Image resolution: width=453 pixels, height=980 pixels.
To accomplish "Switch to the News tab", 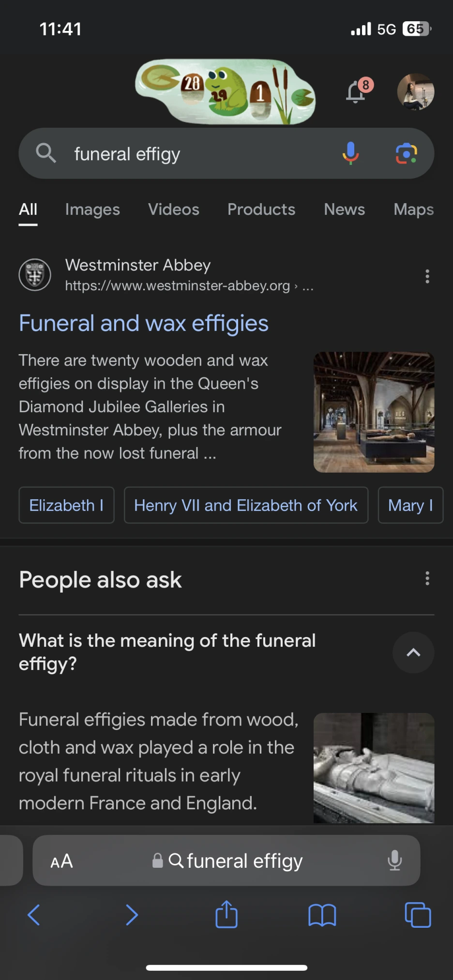I will point(345,209).
